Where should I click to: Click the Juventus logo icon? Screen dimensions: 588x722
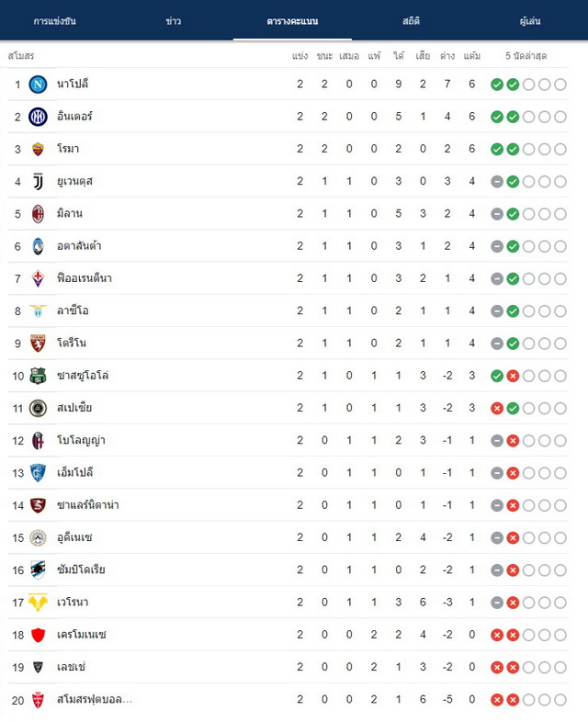coord(38,182)
